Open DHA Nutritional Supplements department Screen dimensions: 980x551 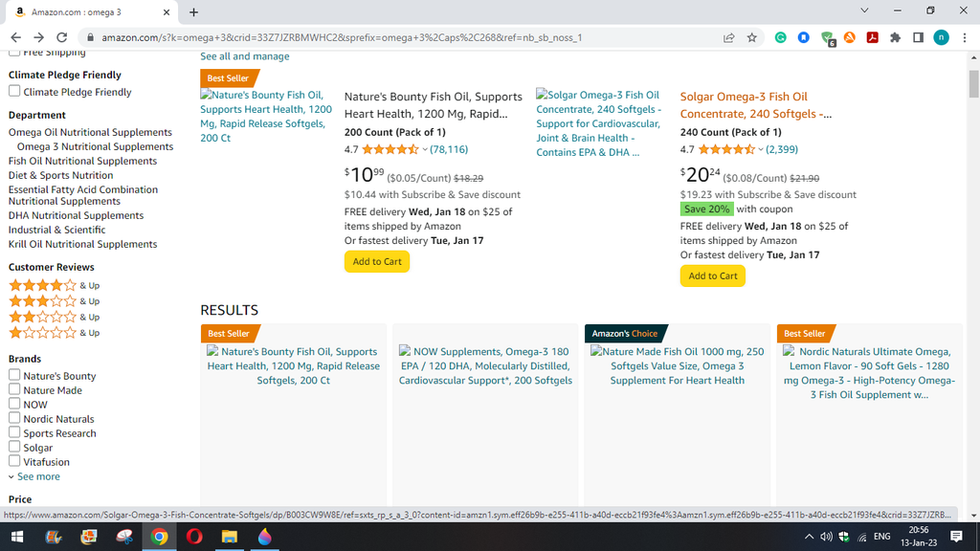(x=76, y=215)
